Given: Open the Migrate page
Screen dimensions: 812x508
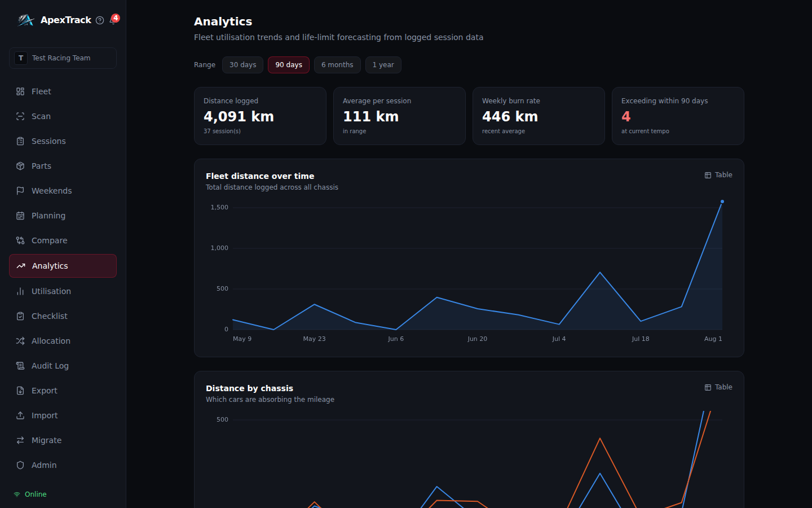Looking at the screenshot, I should (x=63, y=440).
